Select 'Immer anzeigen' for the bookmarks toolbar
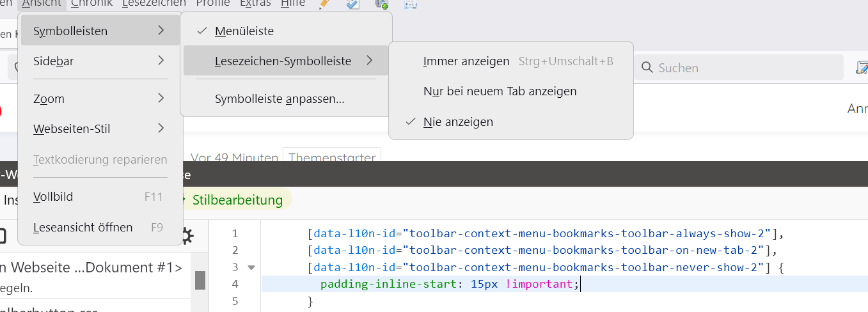 click(466, 61)
